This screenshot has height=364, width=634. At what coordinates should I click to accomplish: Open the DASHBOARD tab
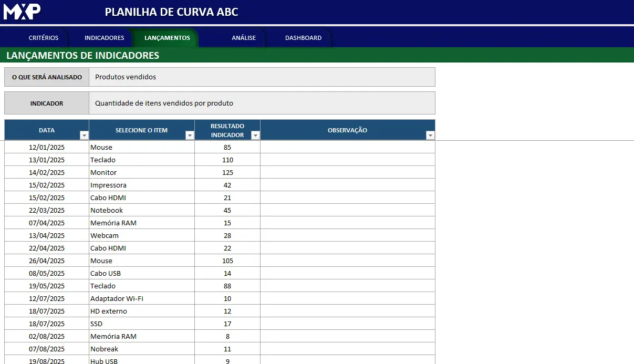point(303,38)
